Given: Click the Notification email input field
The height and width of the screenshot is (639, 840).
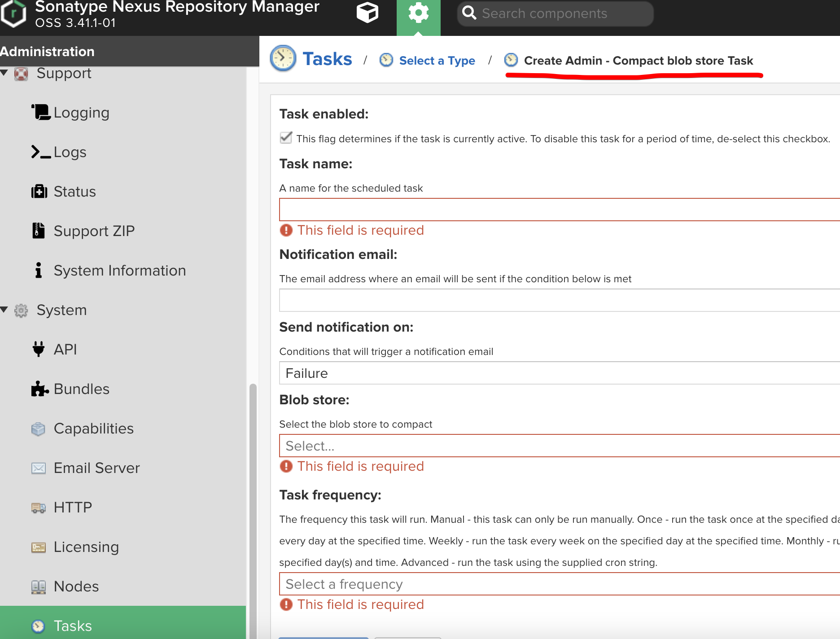Looking at the screenshot, I should coord(560,300).
